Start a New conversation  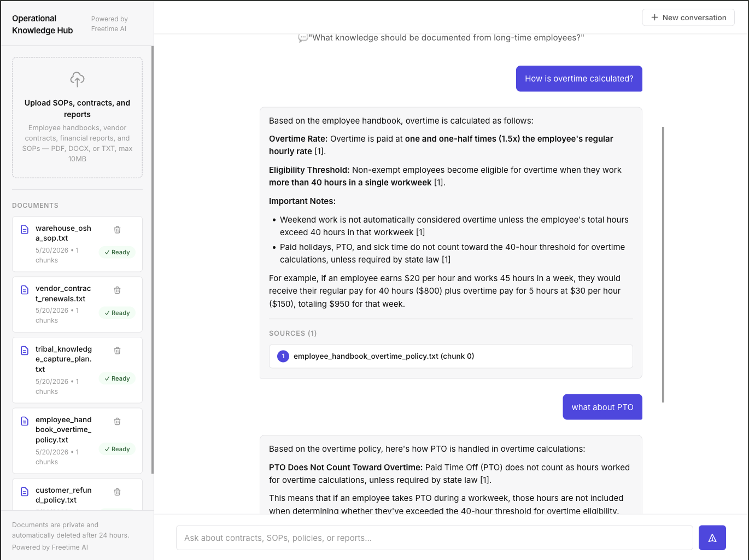(688, 17)
